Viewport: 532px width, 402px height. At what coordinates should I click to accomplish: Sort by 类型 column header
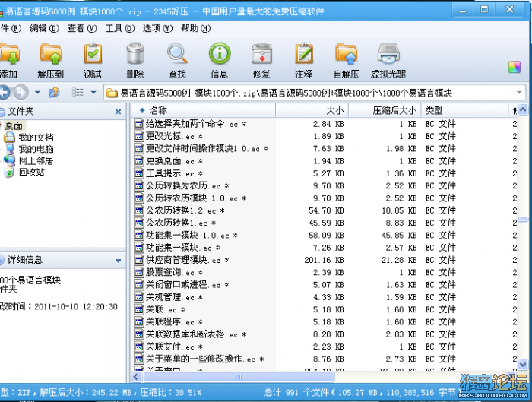(464, 111)
